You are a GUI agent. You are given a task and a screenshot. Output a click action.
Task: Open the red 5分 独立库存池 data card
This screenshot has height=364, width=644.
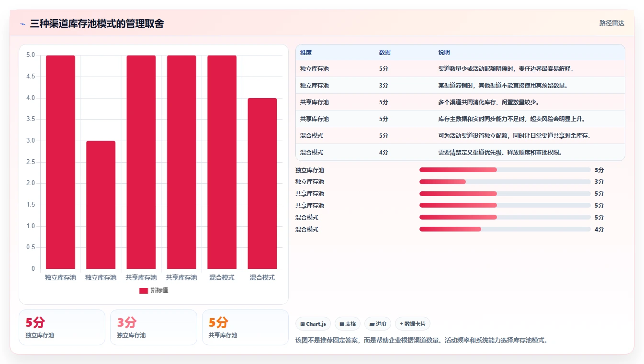pyautogui.click(x=62, y=327)
